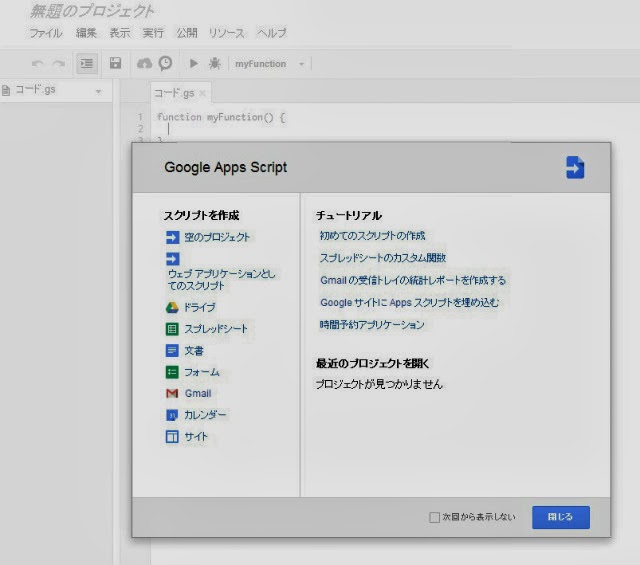Viewport: 640px width, 565px height.
Task: Open the Google サイトに Apps スクリプトを埋め込む tutorial
Action: click(x=409, y=303)
